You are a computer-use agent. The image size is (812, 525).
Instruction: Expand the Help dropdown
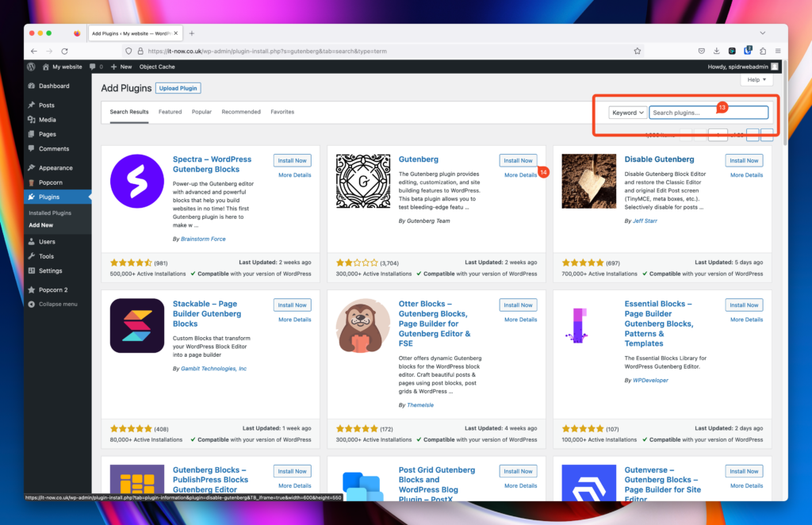[x=756, y=80]
